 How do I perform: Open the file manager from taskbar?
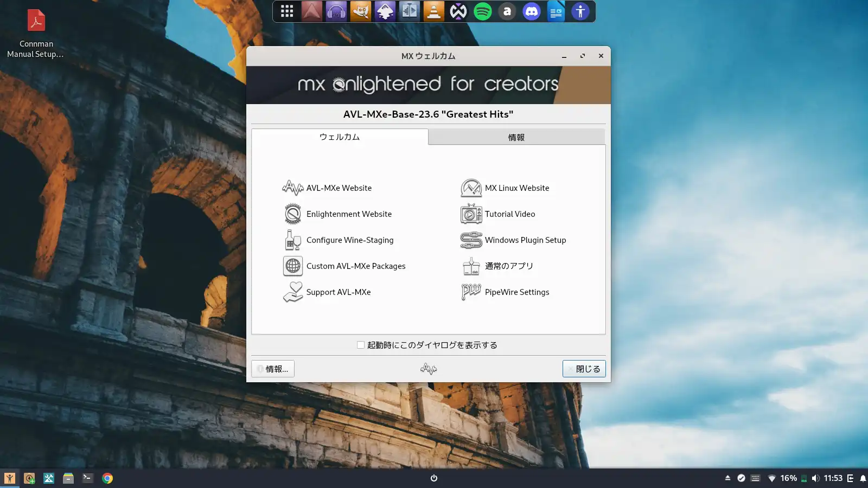[x=68, y=478]
